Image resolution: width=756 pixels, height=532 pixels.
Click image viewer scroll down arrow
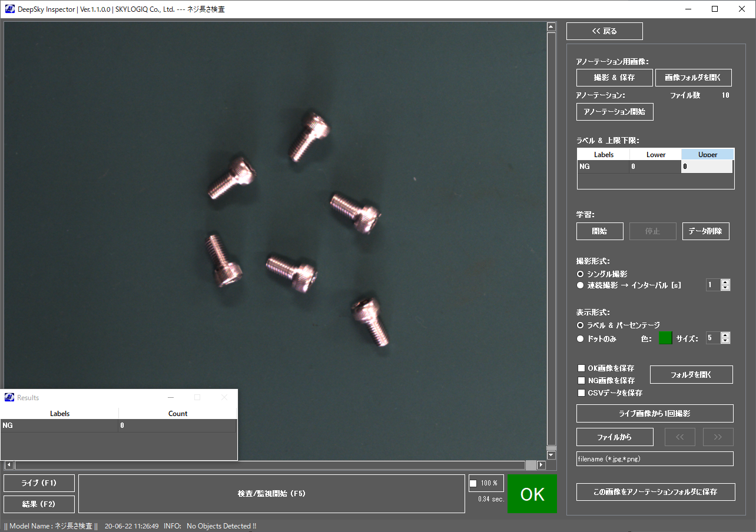point(551,455)
